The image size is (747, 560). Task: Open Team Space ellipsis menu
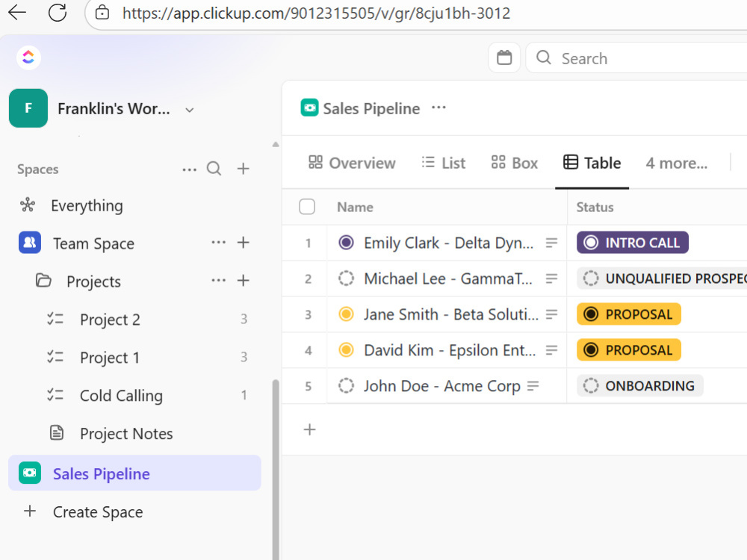[219, 243]
